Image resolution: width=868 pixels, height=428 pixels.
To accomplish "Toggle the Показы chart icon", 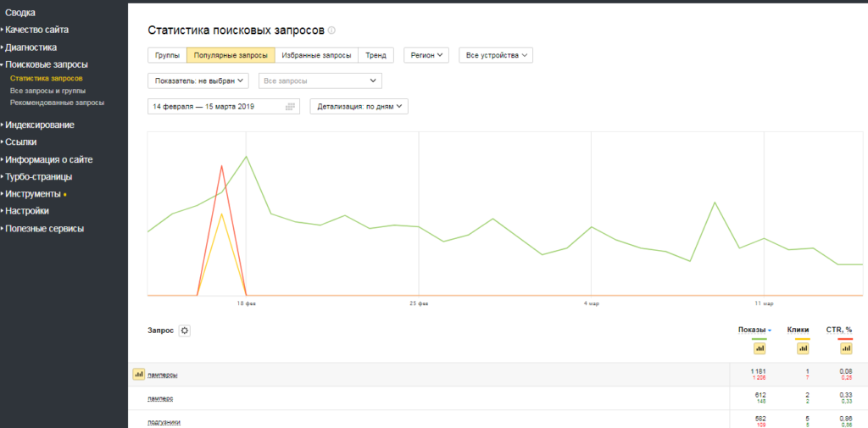I will point(759,348).
